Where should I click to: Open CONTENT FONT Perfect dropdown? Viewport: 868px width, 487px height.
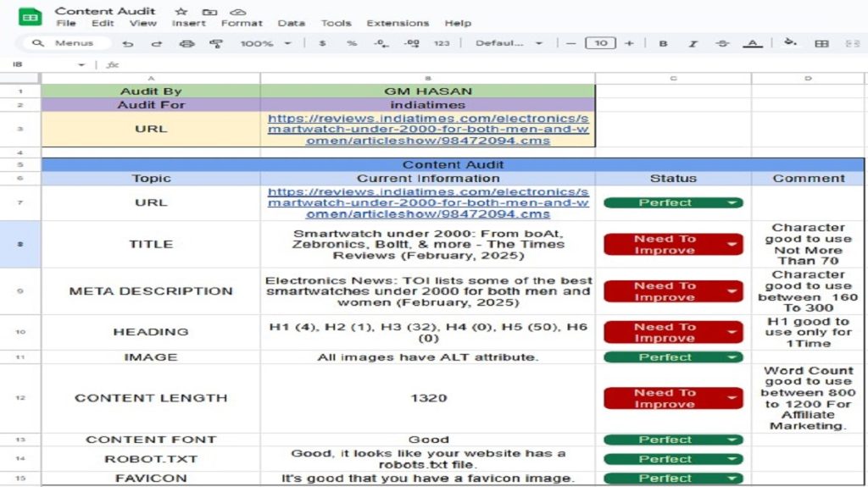[x=673, y=440]
